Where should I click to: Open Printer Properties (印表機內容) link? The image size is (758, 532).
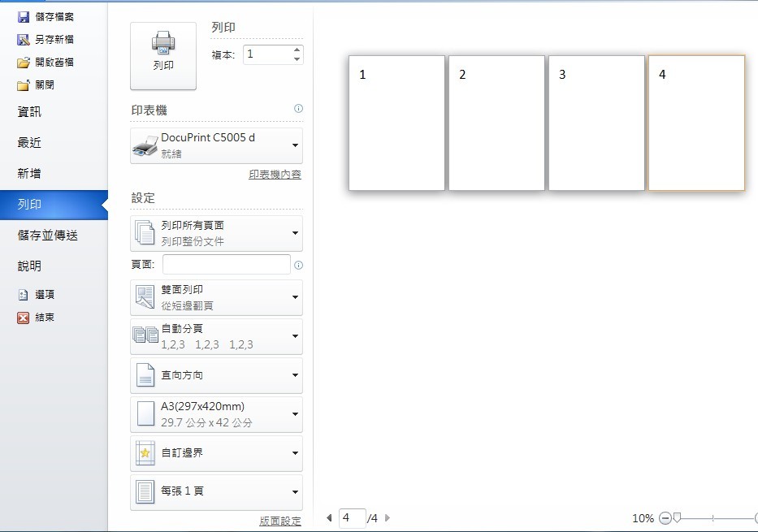click(x=275, y=175)
